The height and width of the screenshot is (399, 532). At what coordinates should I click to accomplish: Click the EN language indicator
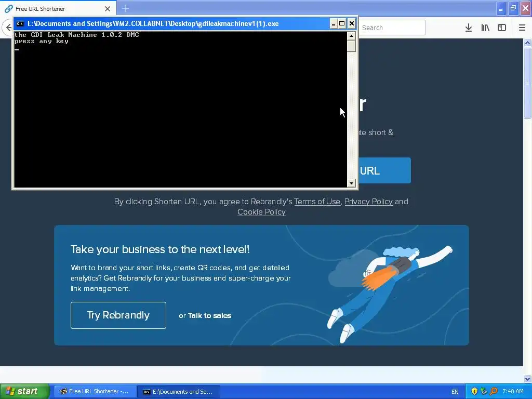455,392
